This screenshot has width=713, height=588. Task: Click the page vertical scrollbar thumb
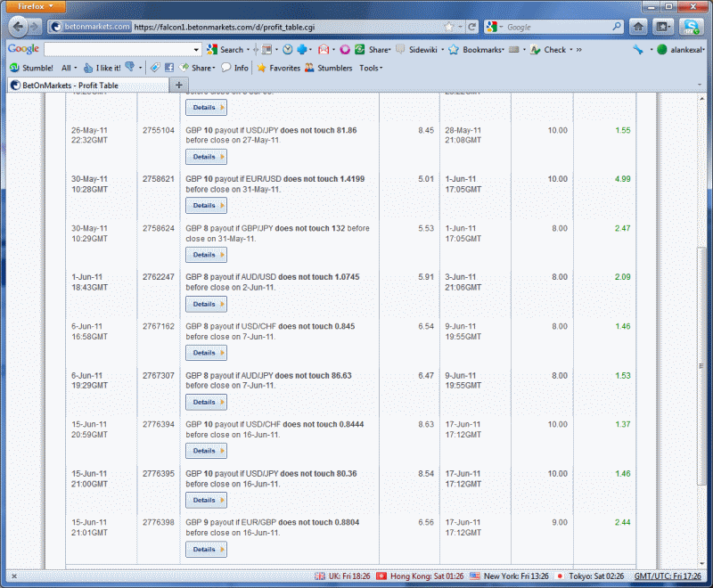[701, 366]
